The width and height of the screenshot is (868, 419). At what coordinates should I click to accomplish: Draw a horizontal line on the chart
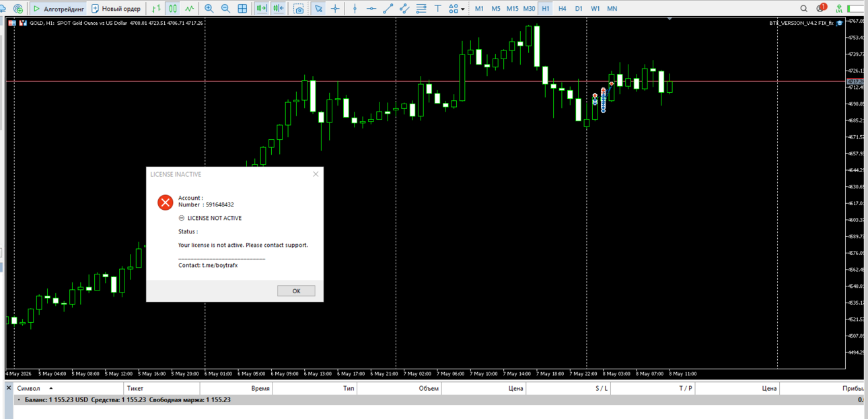tap(371, 9)
